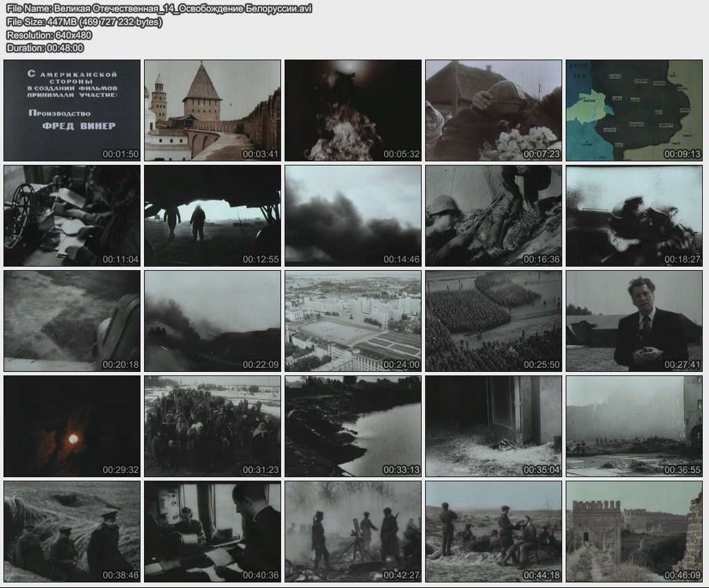The height and width of the screenshot is (588, 709).
Task: Select the crowd in snow thumbnail at 00:31:23
Action: [213, 426]
